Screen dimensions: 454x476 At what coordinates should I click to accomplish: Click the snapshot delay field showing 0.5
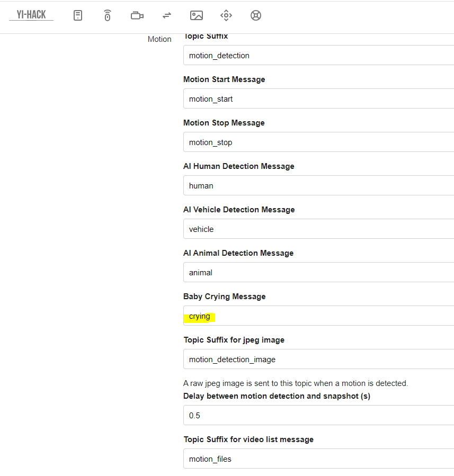(x=318, y=415)
